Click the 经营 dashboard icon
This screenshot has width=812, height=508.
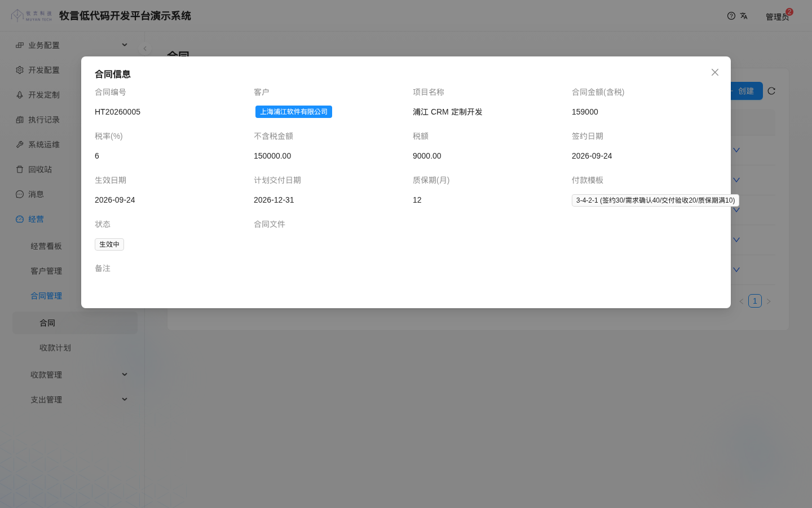click(x=20, y=219)
